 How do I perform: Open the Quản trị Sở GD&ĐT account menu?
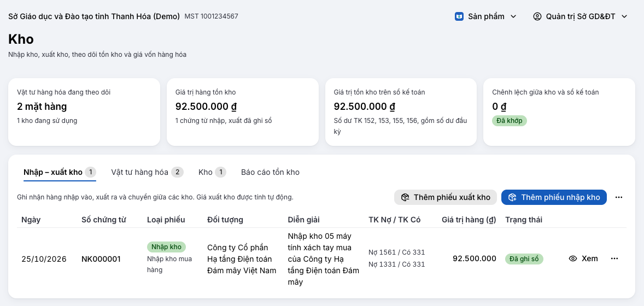(x=581, y=16)
